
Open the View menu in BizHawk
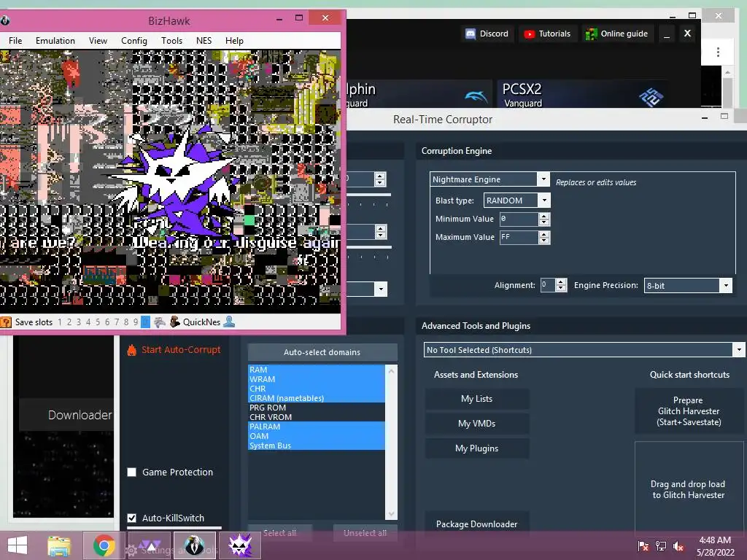[98, 41]
